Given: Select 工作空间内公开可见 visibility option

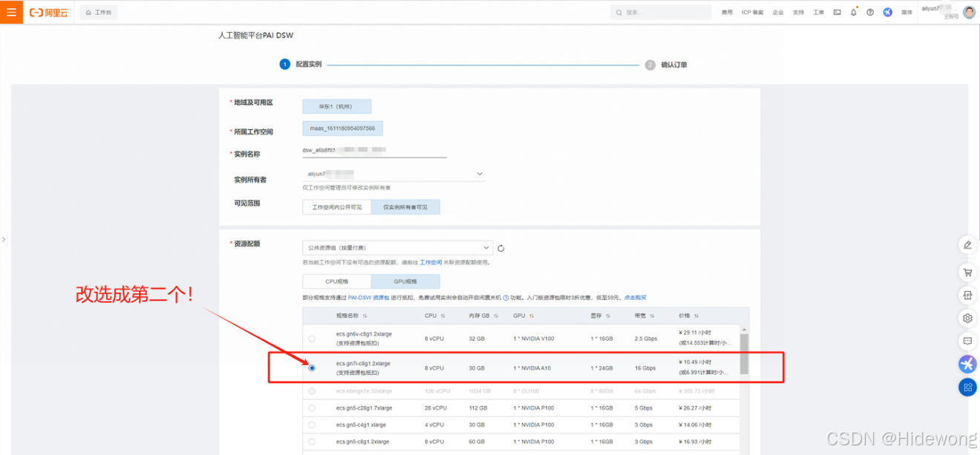Looking at the screenshot, I should coord(337,207).
